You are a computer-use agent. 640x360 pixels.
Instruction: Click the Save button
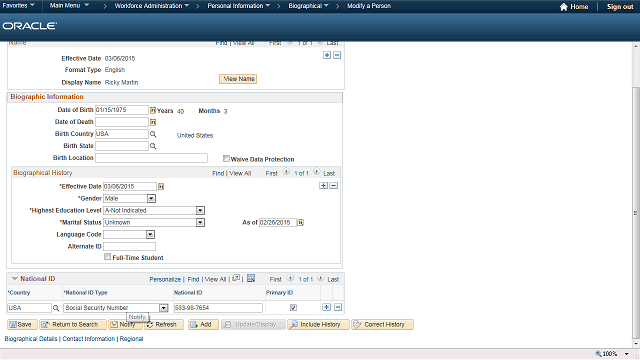22,324
